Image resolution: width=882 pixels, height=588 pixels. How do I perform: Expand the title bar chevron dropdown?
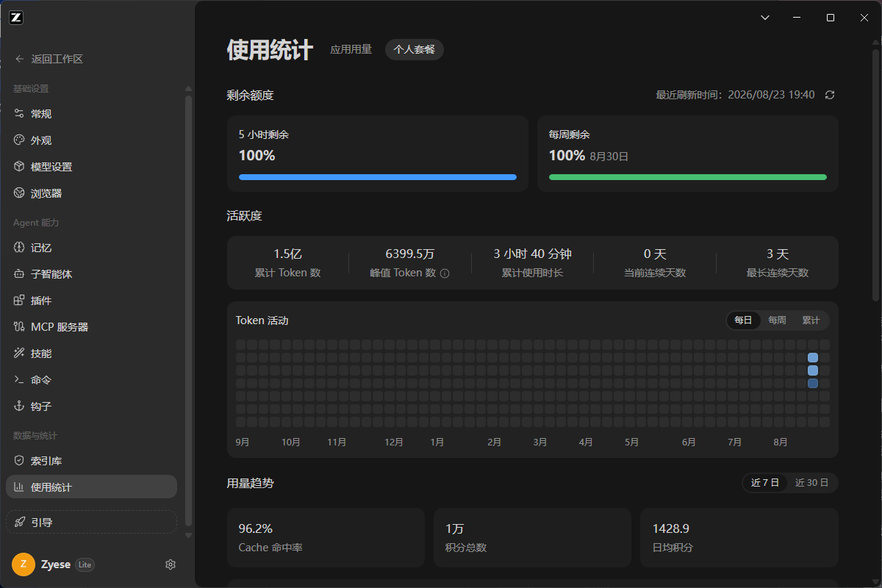point(764,18)
